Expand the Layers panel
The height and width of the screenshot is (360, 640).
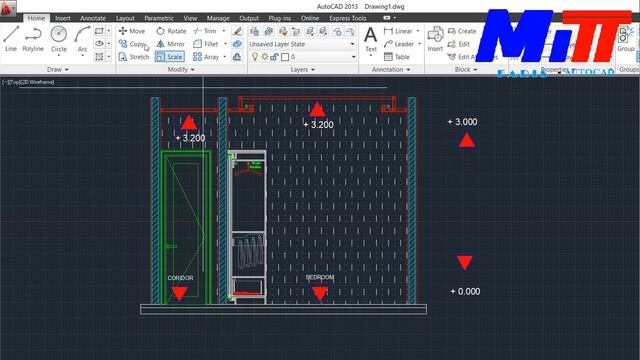pos(302,69)
